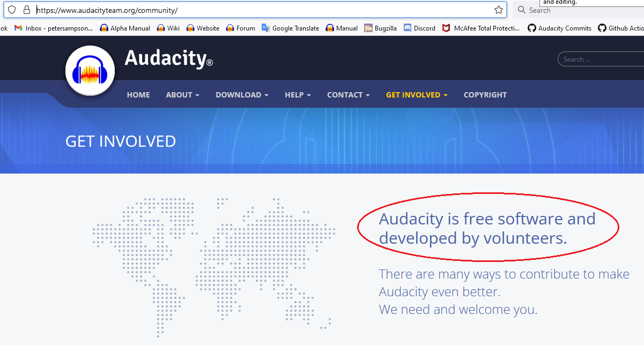Open the Bugzilla bookmark

point(380,28)
